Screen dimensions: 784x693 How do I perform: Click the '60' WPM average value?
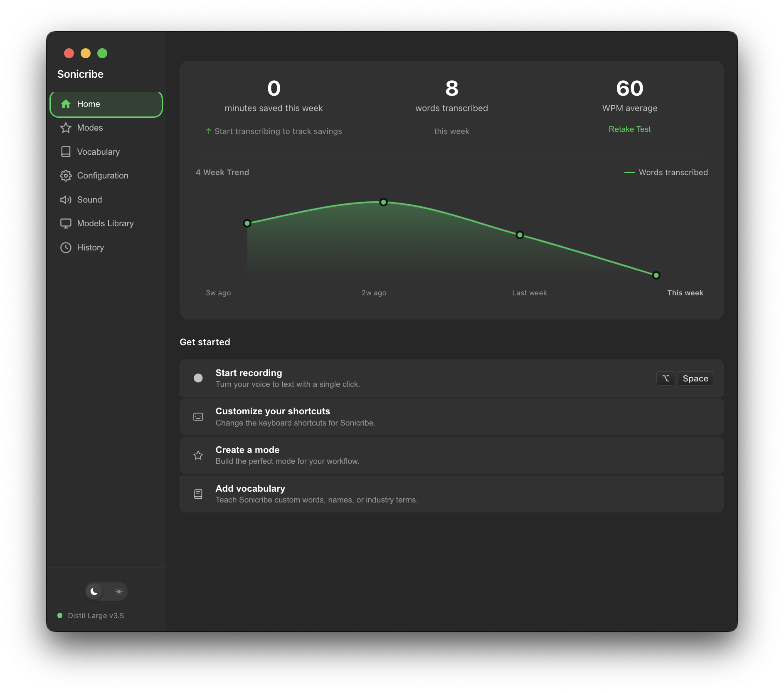click(x=629, y=88)
